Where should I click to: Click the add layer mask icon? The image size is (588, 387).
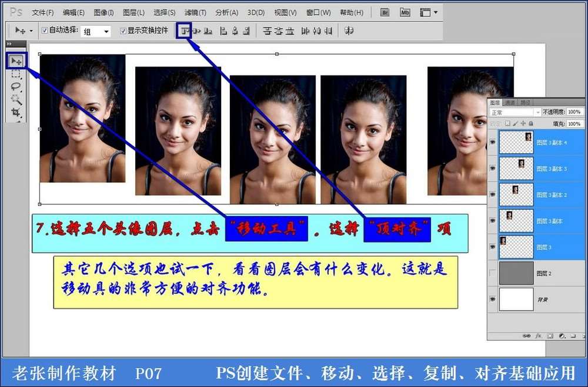point(550,336)
